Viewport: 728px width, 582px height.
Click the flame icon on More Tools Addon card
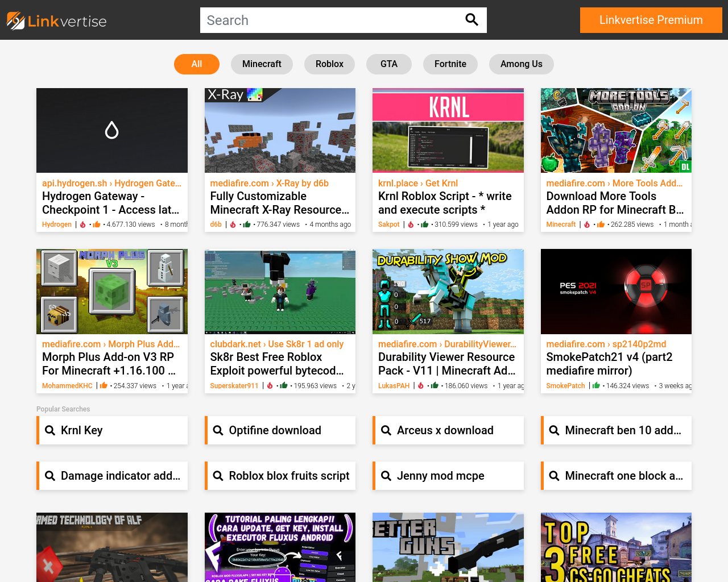point(588,225)
